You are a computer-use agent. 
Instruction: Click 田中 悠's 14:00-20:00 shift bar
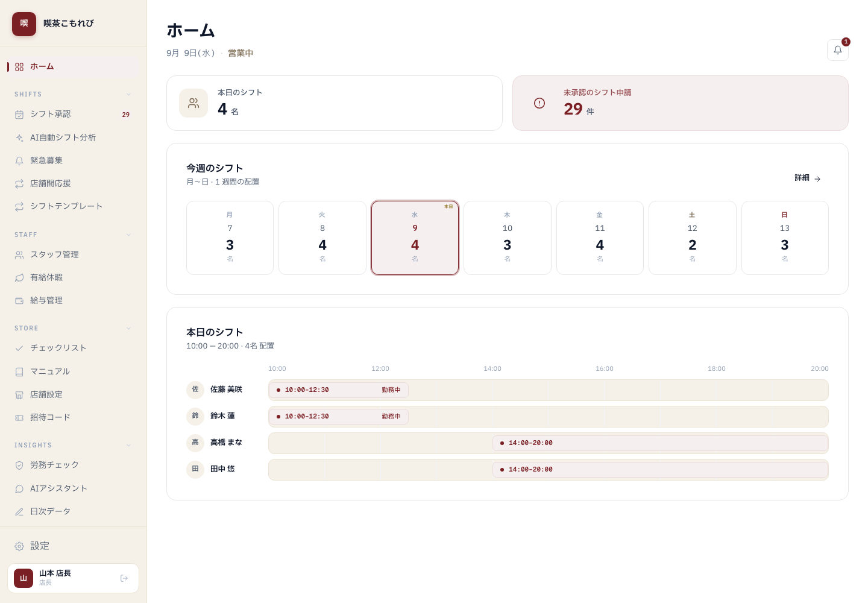(661, 470)
